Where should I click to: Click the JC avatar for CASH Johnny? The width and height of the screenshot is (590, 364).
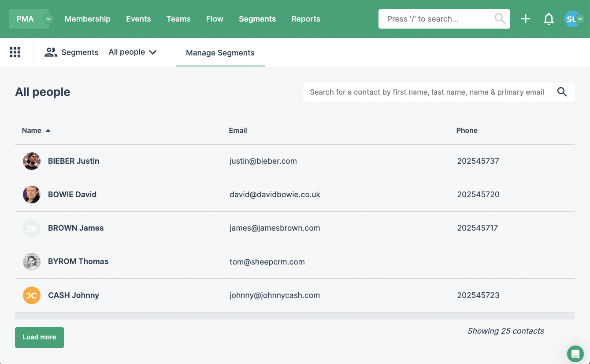tap(31, 295)
